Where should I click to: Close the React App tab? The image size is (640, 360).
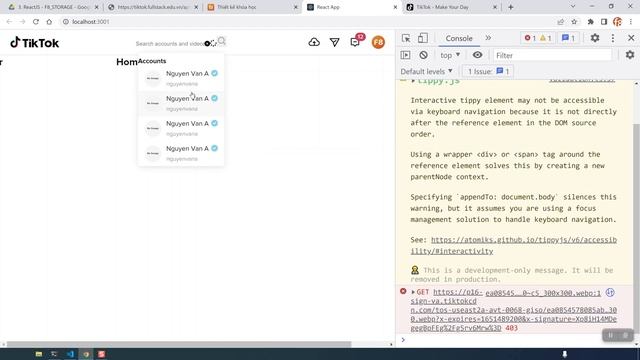[x=395, y=7]
